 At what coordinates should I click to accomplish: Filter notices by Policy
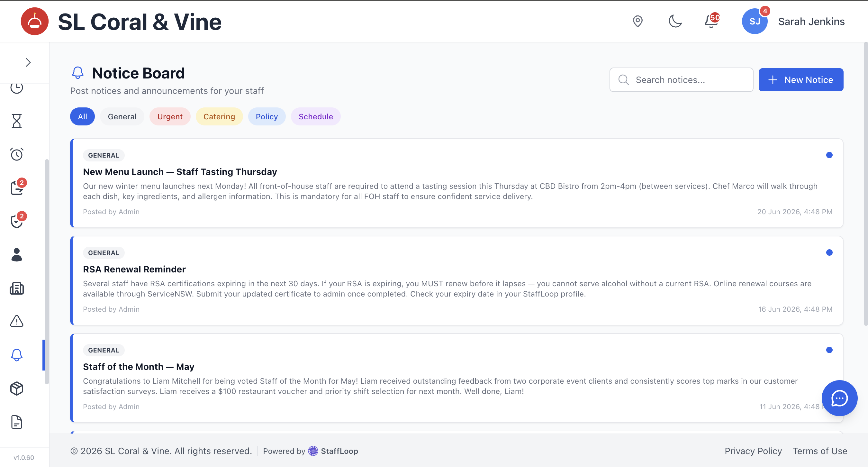(x=267, y=117)
